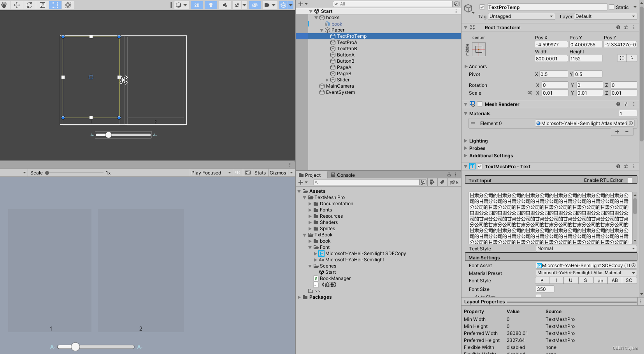Viewport: 644px width, 354px height.
Task: Click the Stats button in the Game view
Action: (x=260, y=173)
